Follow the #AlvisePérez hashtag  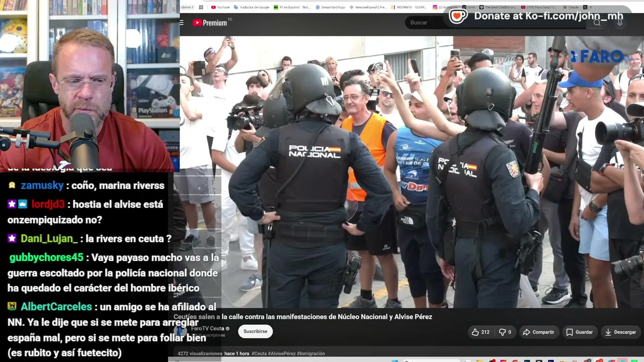click(282, 353)
